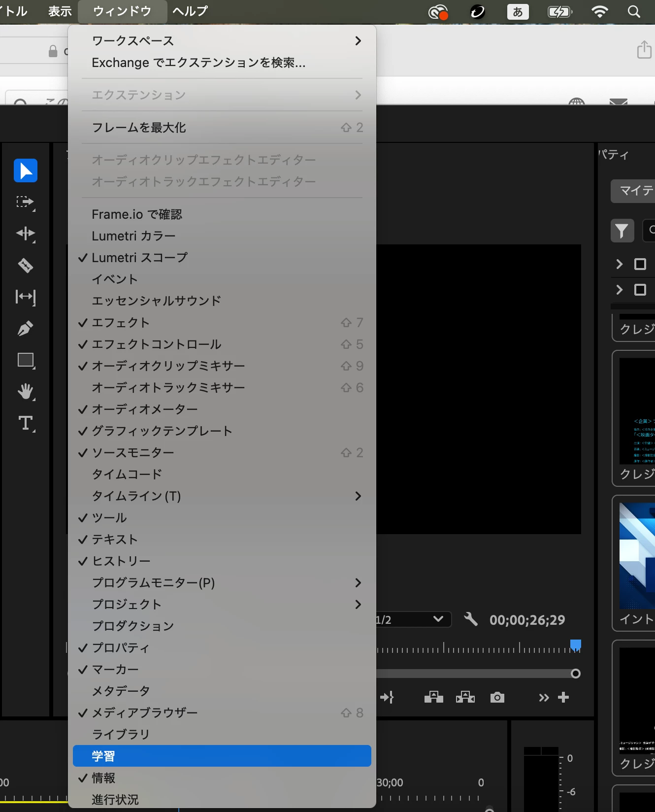
Task: Select the blue イント template thumbnail
Action: point(637,556)
